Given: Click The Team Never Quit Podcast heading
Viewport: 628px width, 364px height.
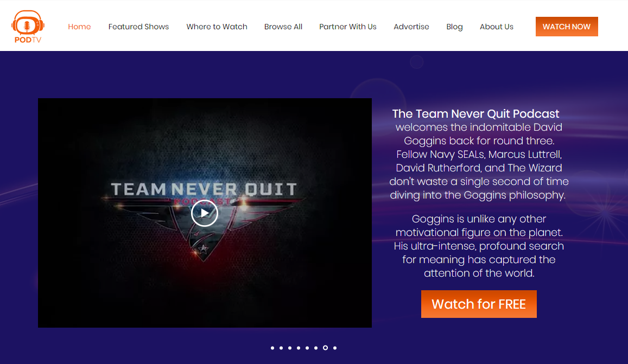Looking at the screenshot, I should (475, 114).
